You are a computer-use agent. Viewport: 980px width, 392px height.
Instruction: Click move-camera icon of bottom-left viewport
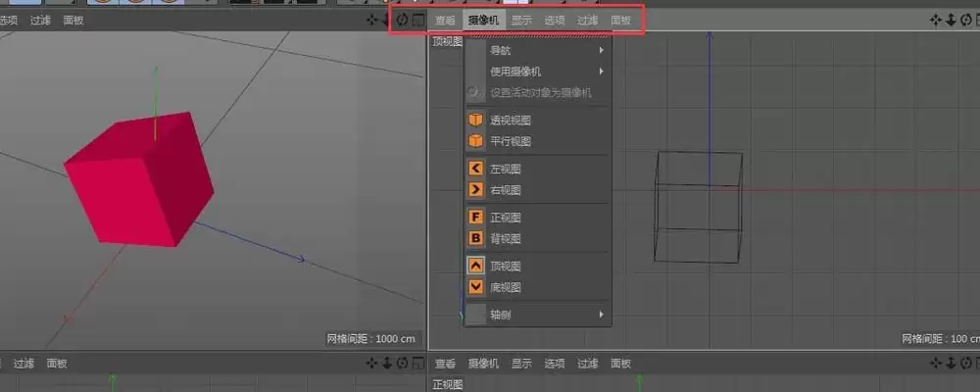tap(371, 364)
